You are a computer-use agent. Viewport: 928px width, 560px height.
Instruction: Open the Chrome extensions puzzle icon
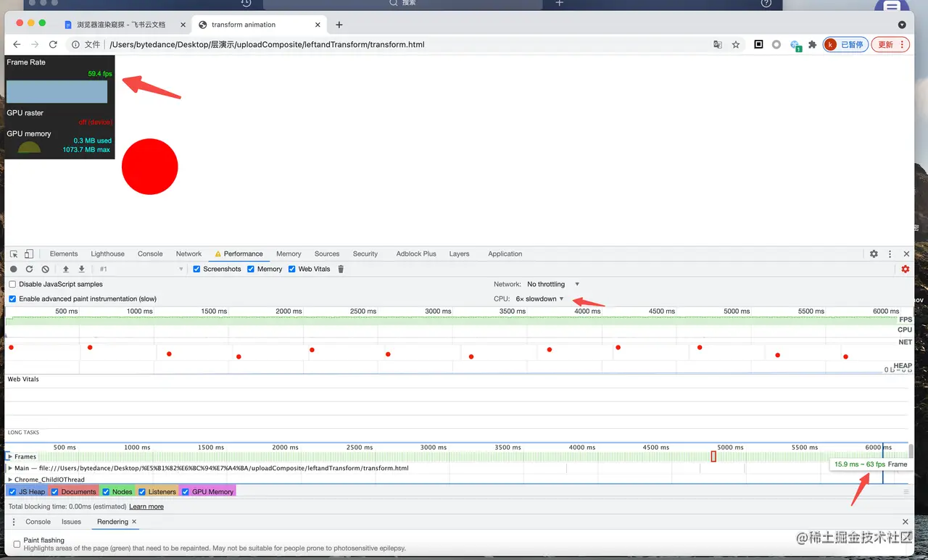(x=813, y=44)
